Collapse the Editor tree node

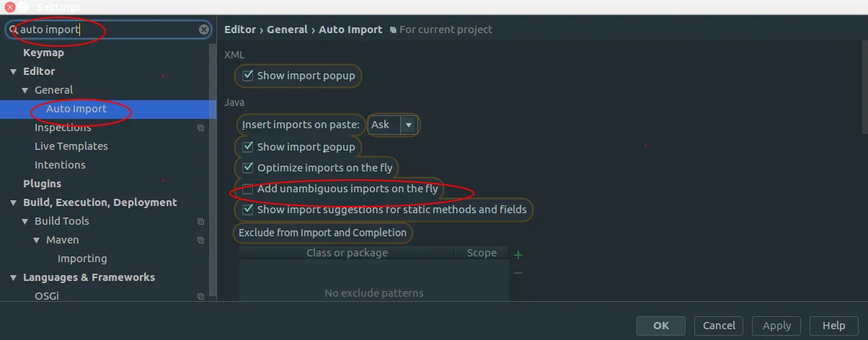(x=13, y=72)
